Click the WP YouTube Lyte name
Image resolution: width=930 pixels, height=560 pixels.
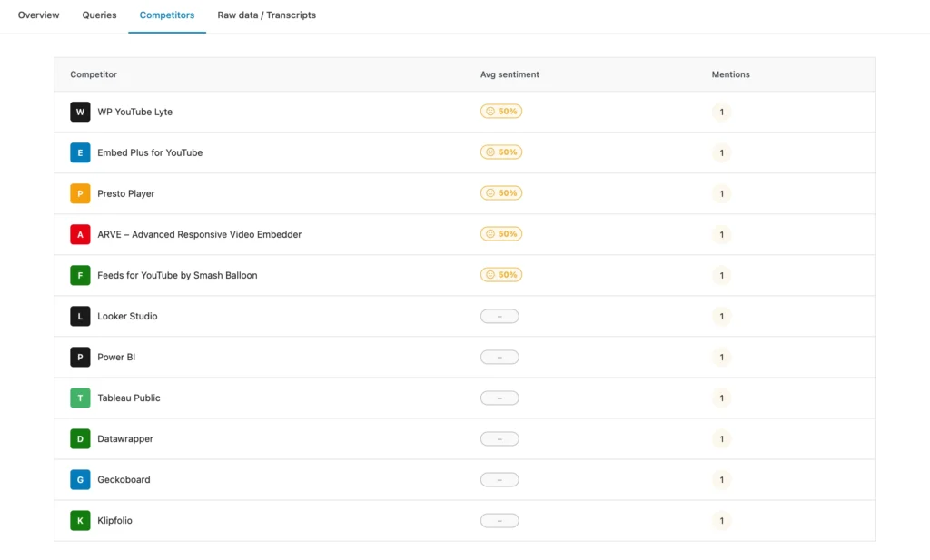[134, 112]
